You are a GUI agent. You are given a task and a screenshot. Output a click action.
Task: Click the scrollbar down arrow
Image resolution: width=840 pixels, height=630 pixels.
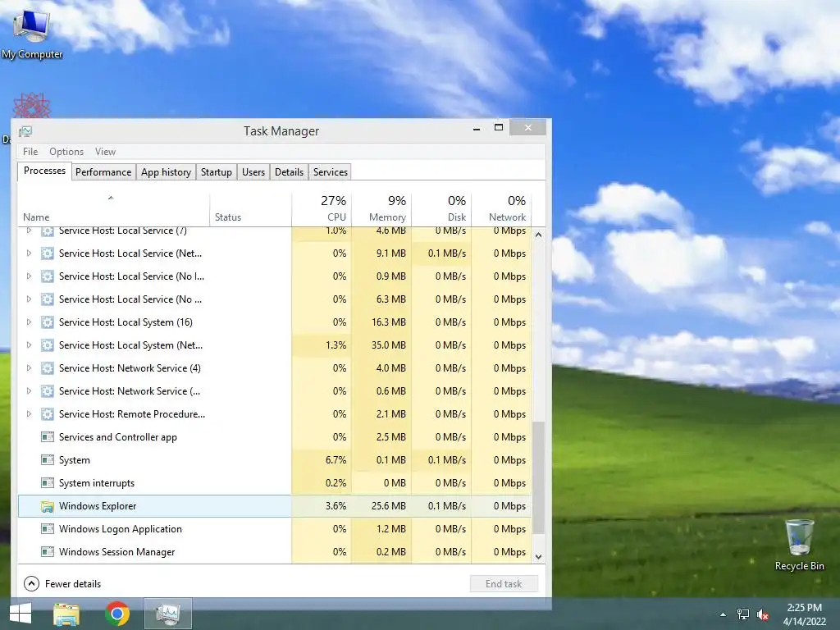pyautogui.click(x=538, y=557)
